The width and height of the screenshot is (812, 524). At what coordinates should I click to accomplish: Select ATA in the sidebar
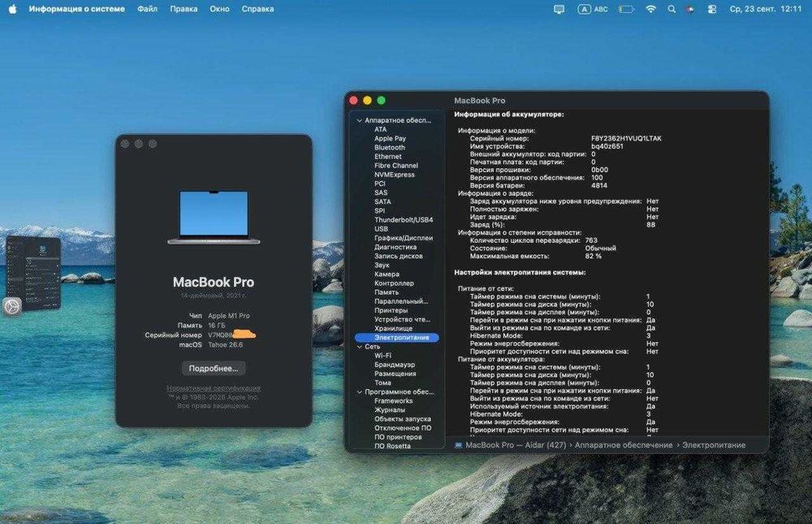pos(381,129)
